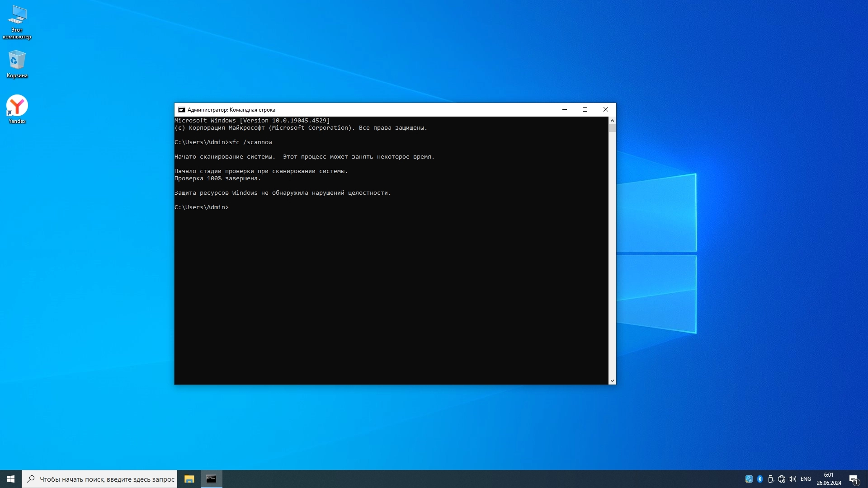This screenshot has height=488, width=868.
Task: Open the volume speaker control
Action: coord(793,479)
